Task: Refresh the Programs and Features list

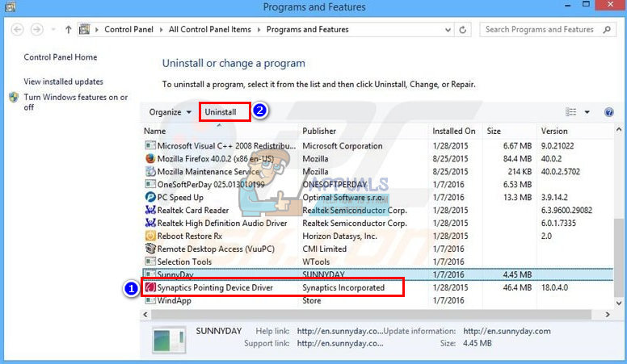Action: (463, 30)
